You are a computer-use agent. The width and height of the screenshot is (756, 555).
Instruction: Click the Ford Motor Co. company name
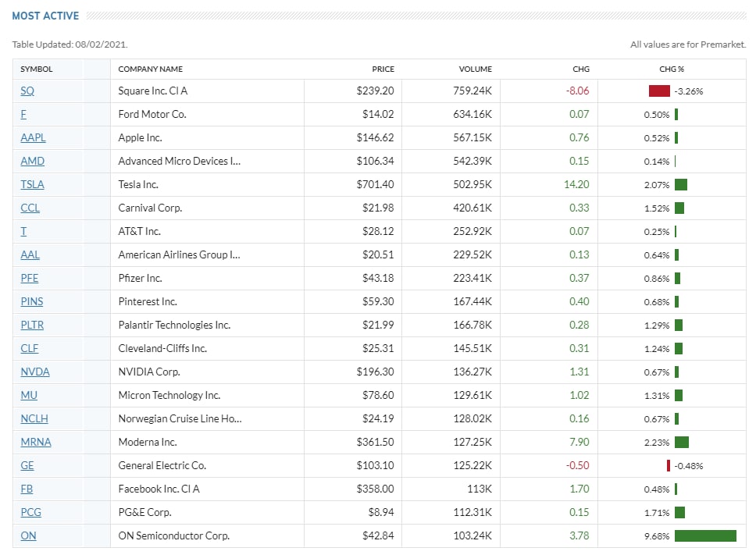coord(152,114)
